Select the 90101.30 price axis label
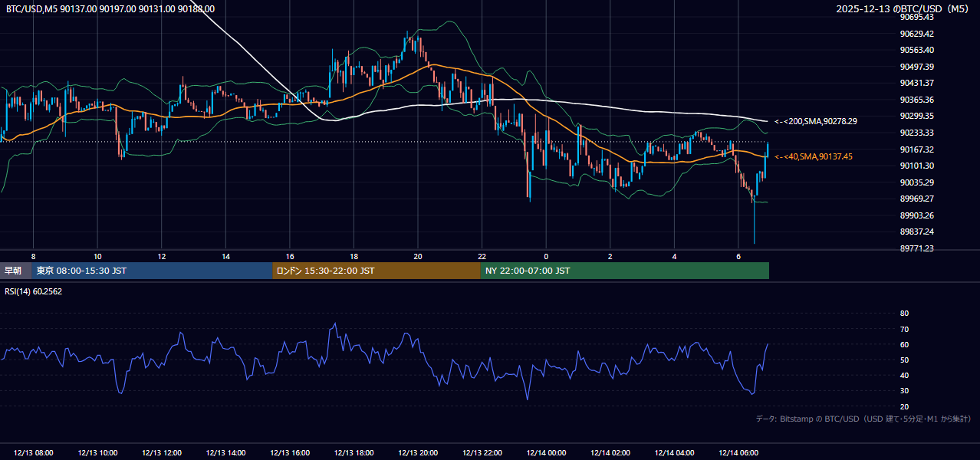 coord(917,166)
